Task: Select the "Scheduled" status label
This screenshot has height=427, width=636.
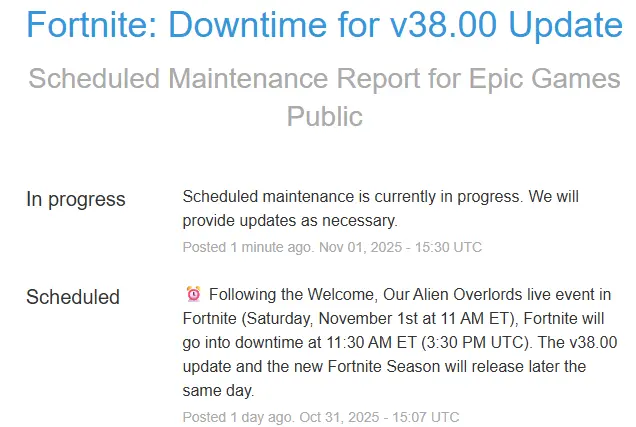Action: pos(73,297)
